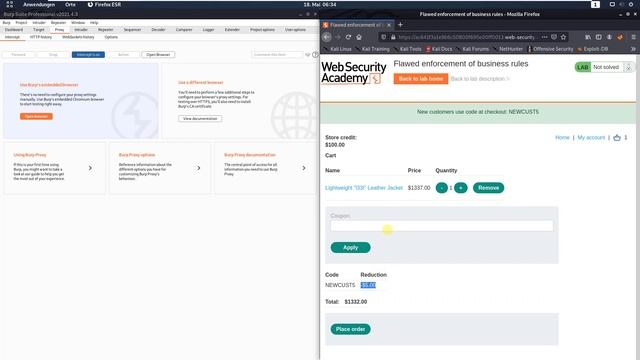
Task: Expand the Burp Proxy documentation card arrow
Action: click(x=304, y=168)
